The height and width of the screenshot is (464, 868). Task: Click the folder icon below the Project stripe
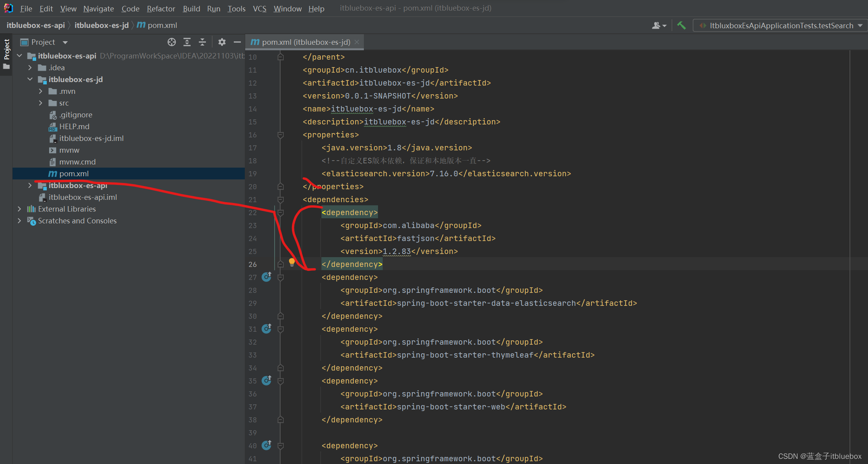(x=6, y=67)
